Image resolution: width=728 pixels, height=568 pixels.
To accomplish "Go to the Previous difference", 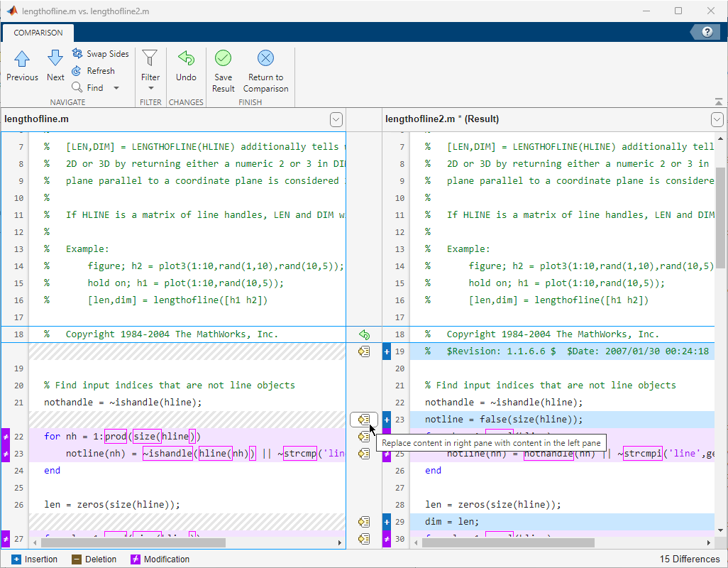I will 22,66.
